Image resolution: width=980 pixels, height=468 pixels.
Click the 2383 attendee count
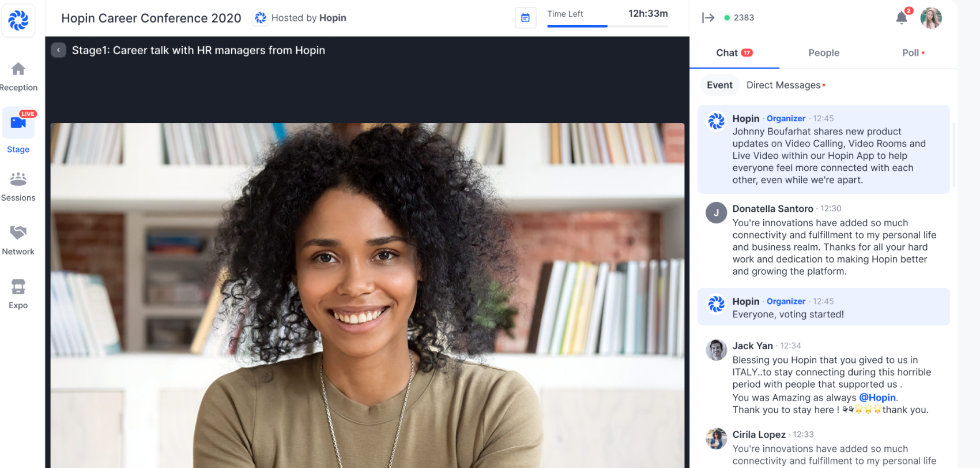(x=743, y=18)
